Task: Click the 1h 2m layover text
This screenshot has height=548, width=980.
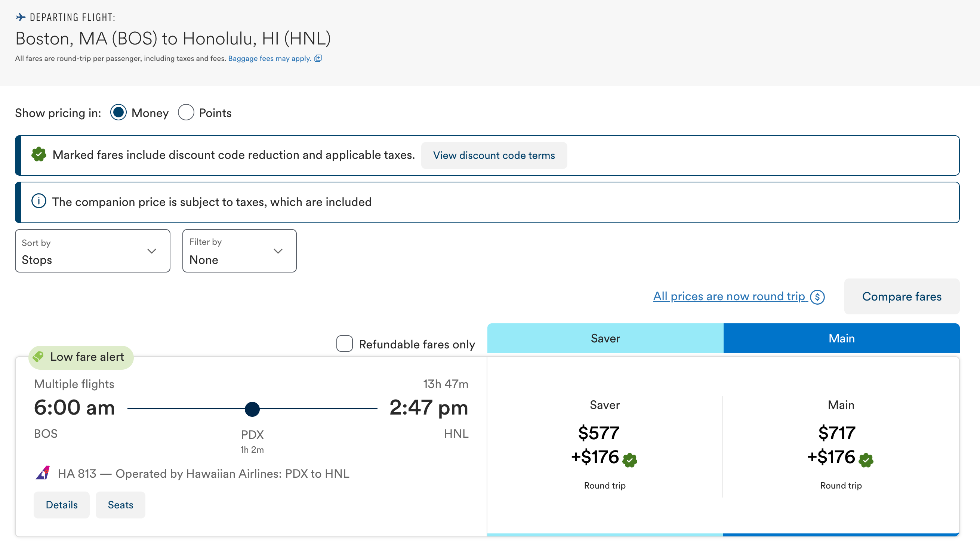Action: pyautogui.click(x=252, y=450)
